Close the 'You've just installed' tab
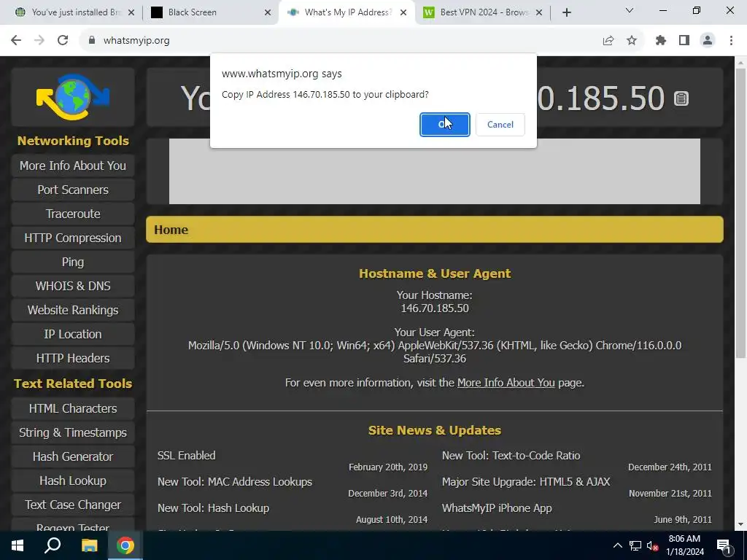This screenshot has width=747, height=560. pos(131,12)
